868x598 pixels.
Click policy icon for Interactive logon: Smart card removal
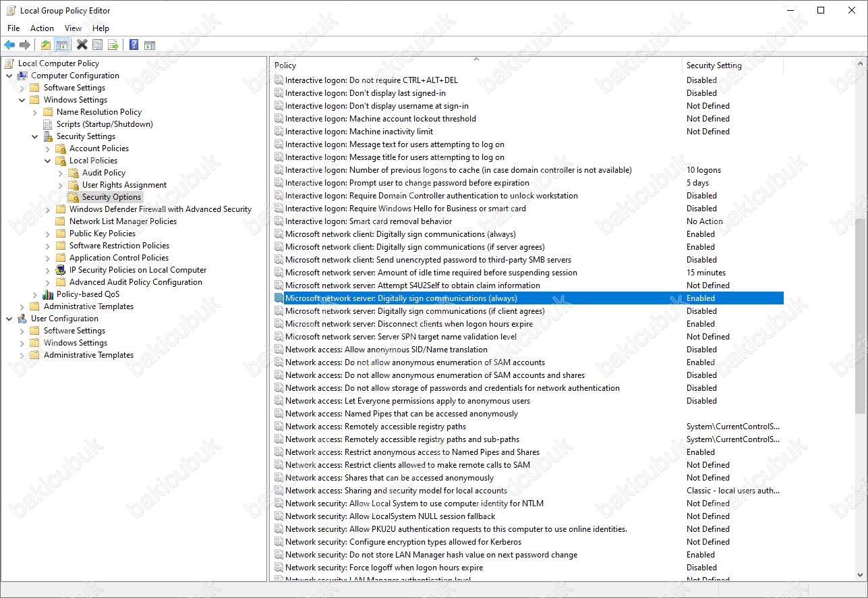point(279,221)
